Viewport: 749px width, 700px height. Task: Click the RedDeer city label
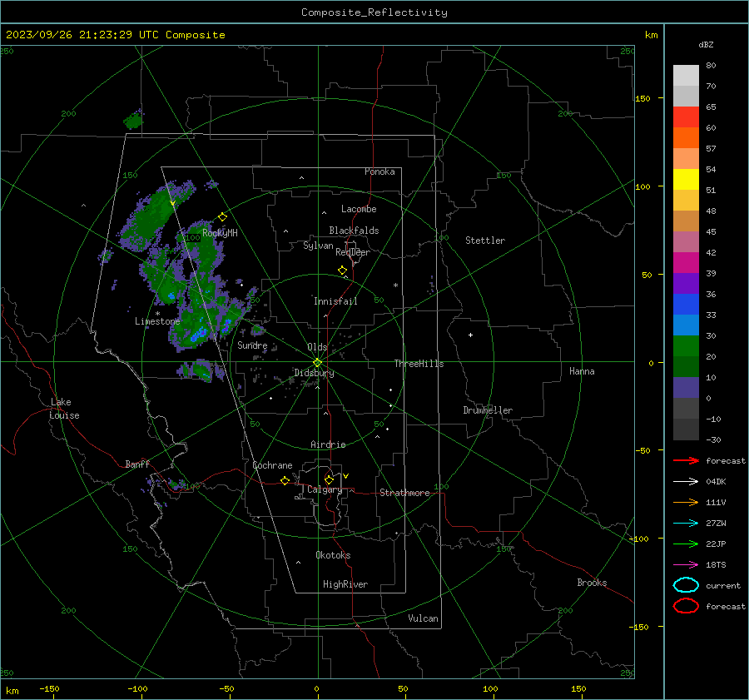click(x=353, y=252)
